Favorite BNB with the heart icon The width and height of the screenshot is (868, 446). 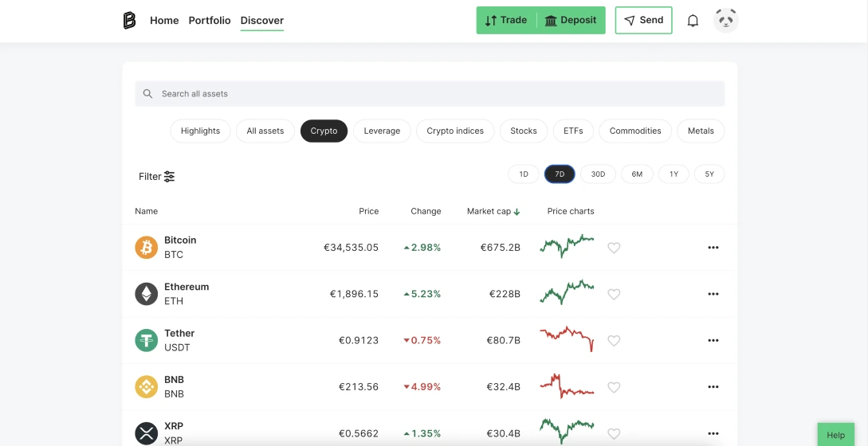point(614,387)
